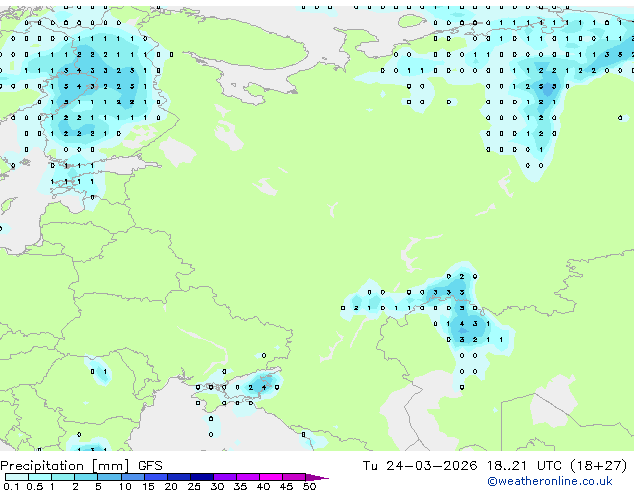The height and width of the screenshot is (490, 634).
Task: Click the 'Tu 24-03-2026 18..21 UTC (18+27)' timestamp
Action: pos(495,466)
